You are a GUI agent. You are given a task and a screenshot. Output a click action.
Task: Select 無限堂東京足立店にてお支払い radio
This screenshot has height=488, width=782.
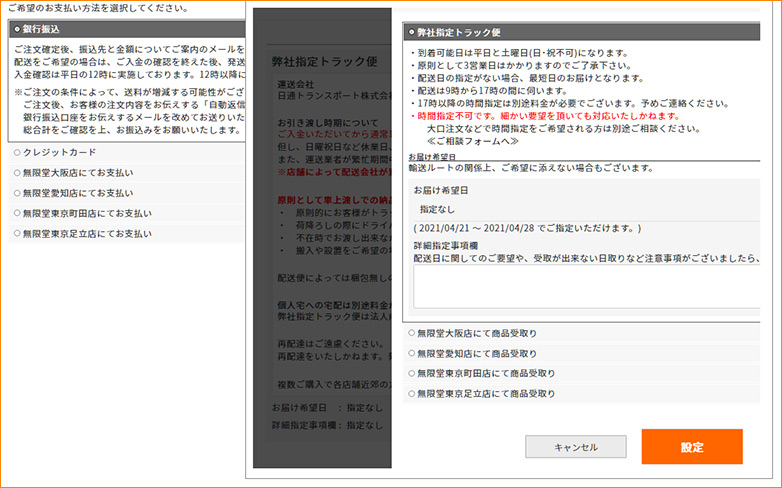[x=17, y=233]
